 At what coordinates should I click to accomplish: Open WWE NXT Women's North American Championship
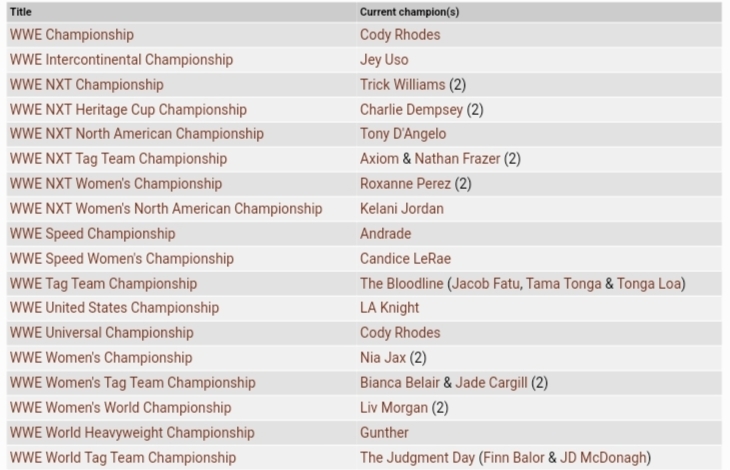[x=166, y=209]
